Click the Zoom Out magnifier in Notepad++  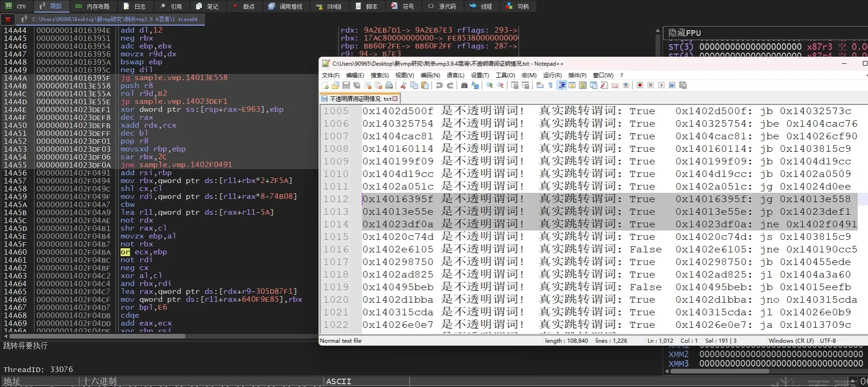(x=500, y=85)
